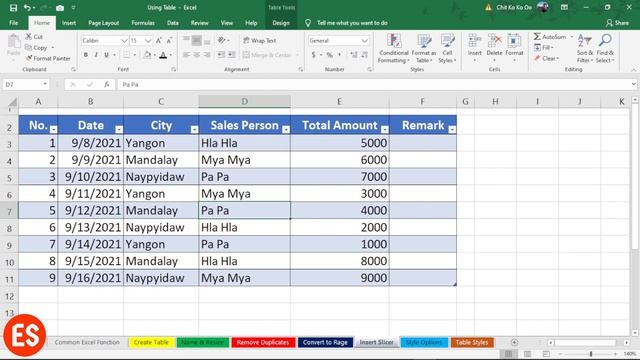Select the cell Naypyidaw in row 8
Image resolution: width=640 pixels, height=360 pixels.
161,227
